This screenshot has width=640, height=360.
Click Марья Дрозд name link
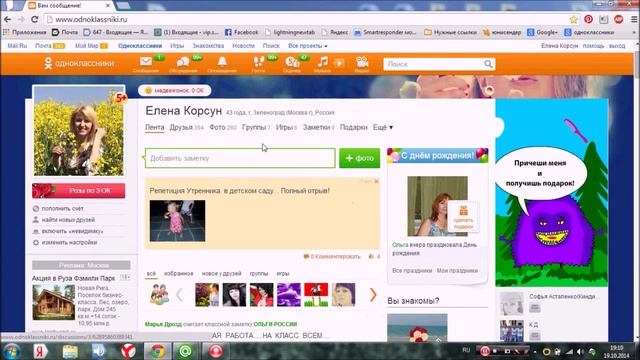tap(163, 324)
